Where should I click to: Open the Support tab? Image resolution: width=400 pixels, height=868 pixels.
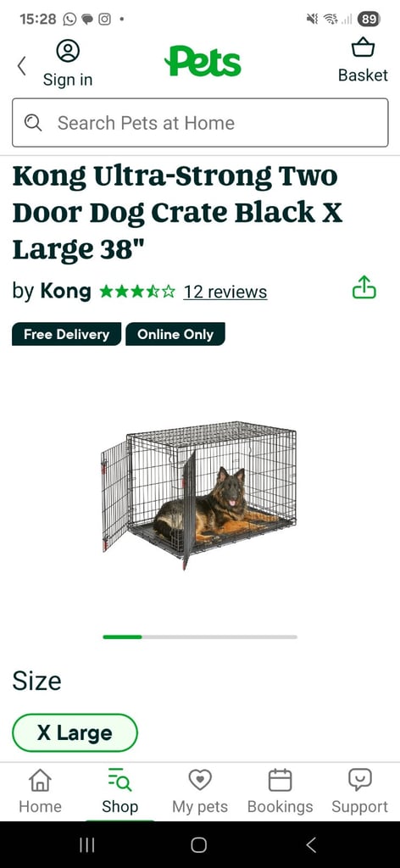coord(359,792)
